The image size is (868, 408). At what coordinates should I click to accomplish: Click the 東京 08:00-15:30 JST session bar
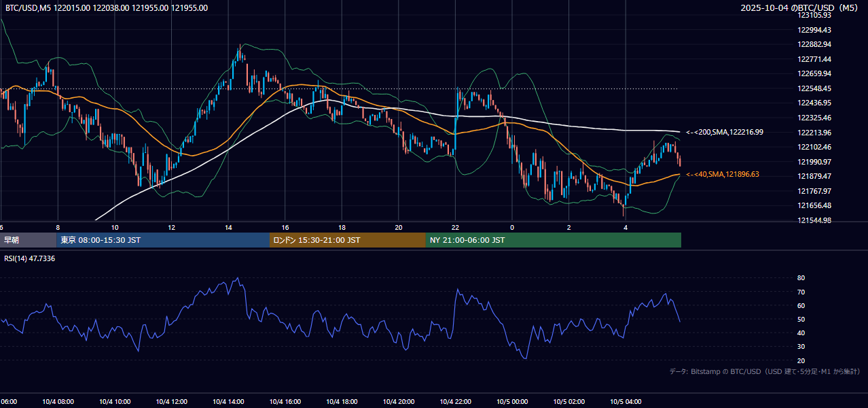163,240
